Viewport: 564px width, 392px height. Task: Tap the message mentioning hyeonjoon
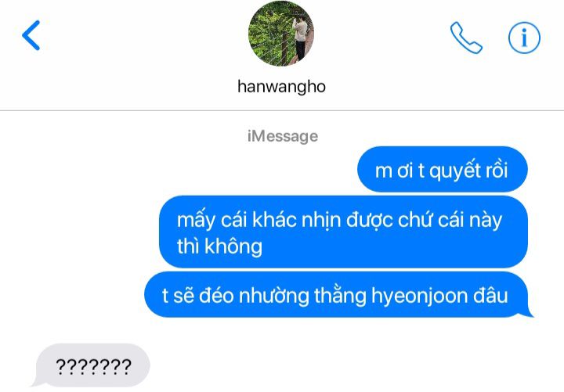pos(338,295)
